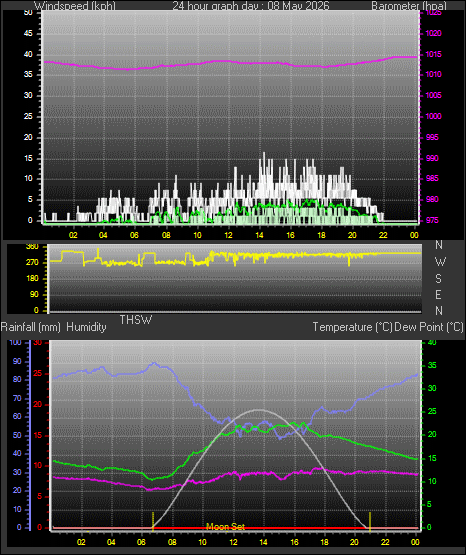
Task: Click the Barometer (hpa) axis title
Action: 409,6
